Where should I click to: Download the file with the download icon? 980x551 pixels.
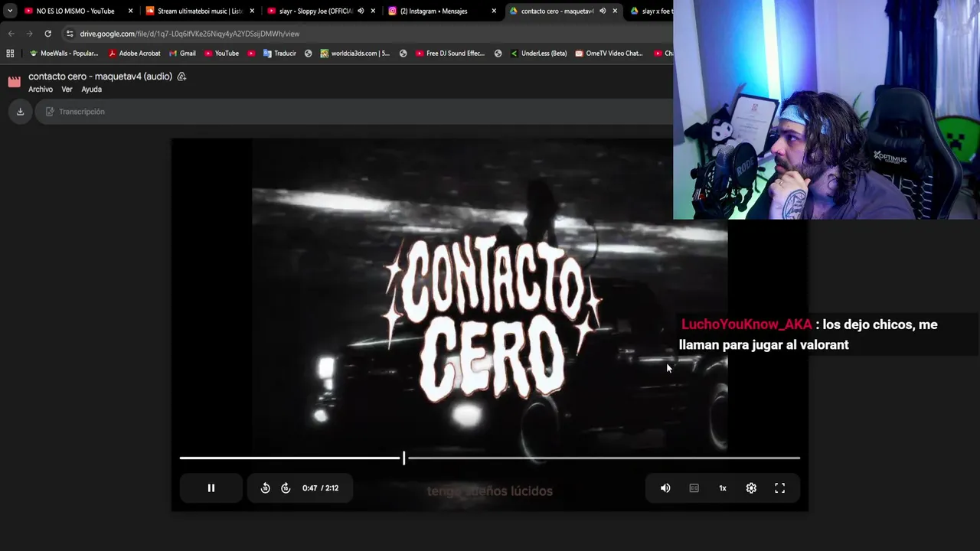click(x=21, y=112)
